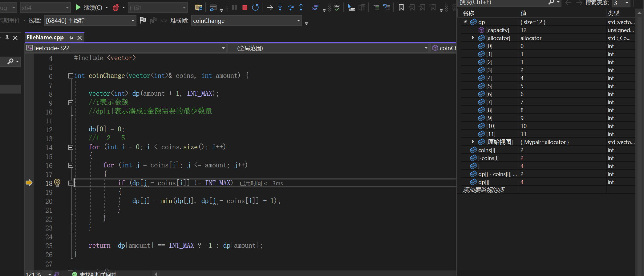
Task: Click the editor horizontal scrollbar left arrow
Action: [156, 274]
